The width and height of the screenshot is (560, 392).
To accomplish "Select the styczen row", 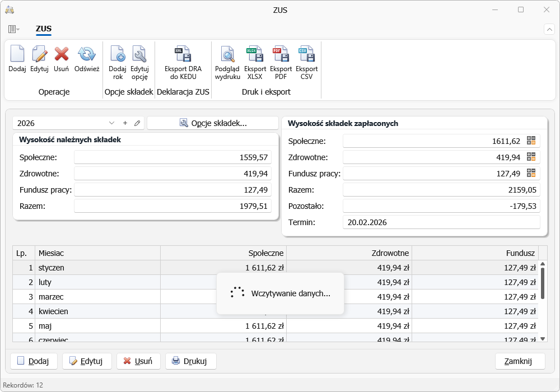I will tap(276, 268).
